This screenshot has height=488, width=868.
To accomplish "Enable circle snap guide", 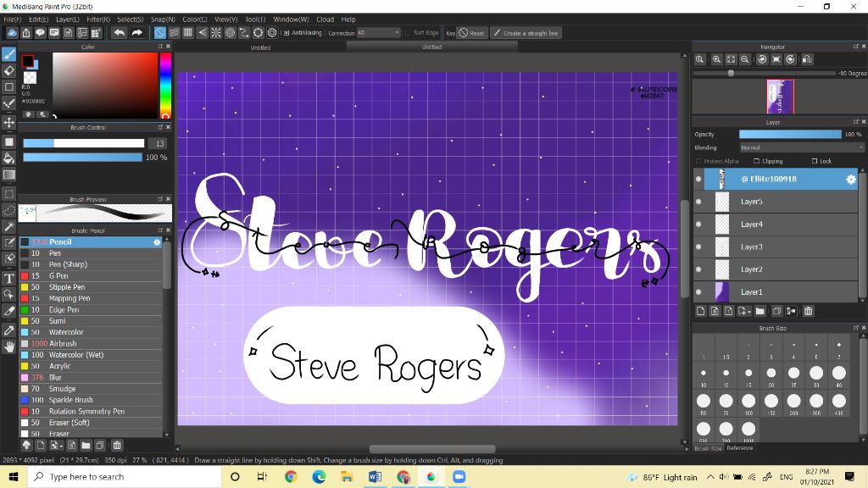I will tap(230, 33).
